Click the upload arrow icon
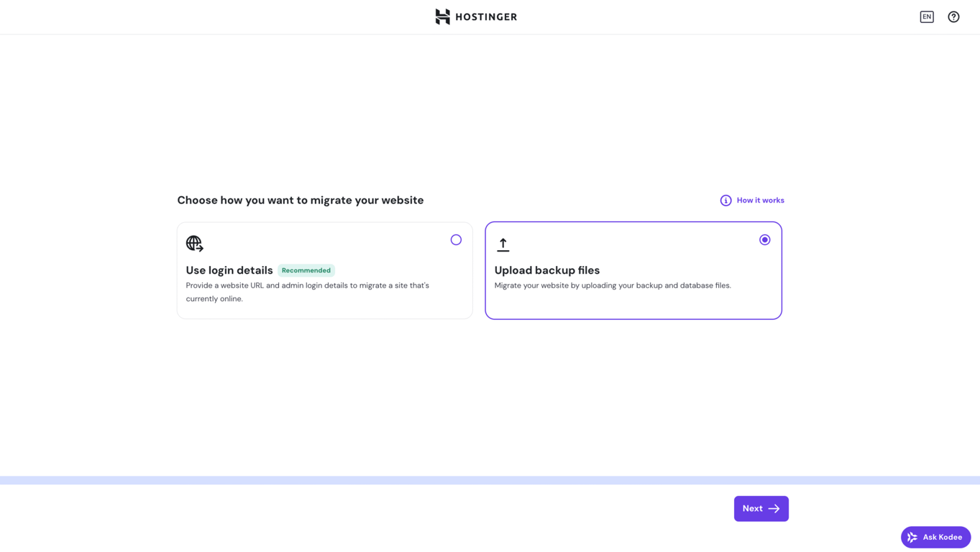This screenshot has width=980, height=552. (503, 243)
